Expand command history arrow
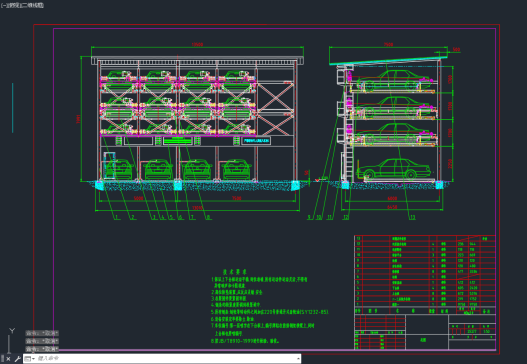 (298, 359)
